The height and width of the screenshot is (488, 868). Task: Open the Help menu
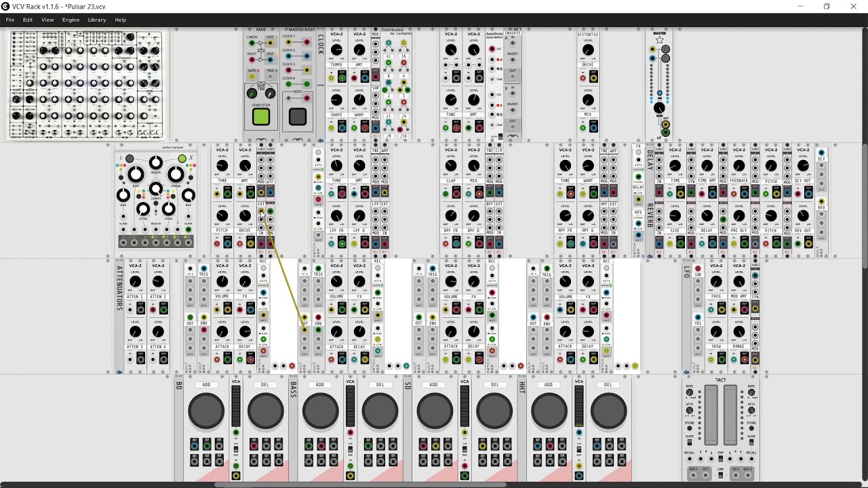coord(121,20)
